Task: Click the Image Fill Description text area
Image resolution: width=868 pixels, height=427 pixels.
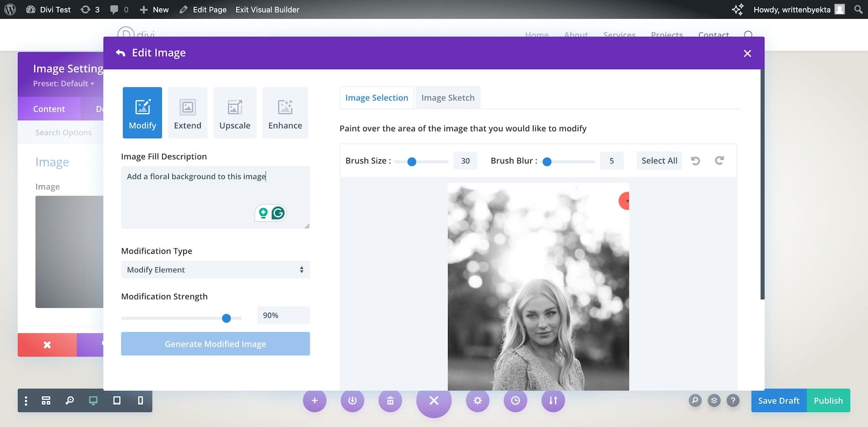Action: point(215,197)
